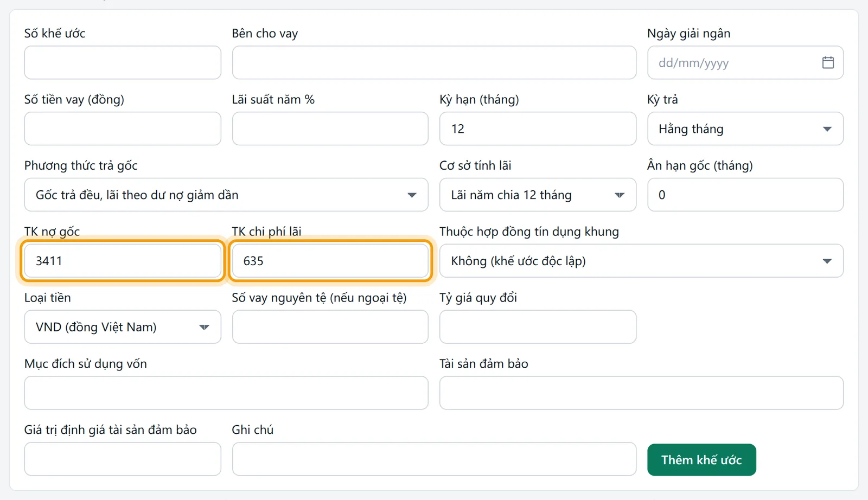
Task: Click the Tỷ giá quy đổi input
Action: pyautogui.click(x=538, y=327)
